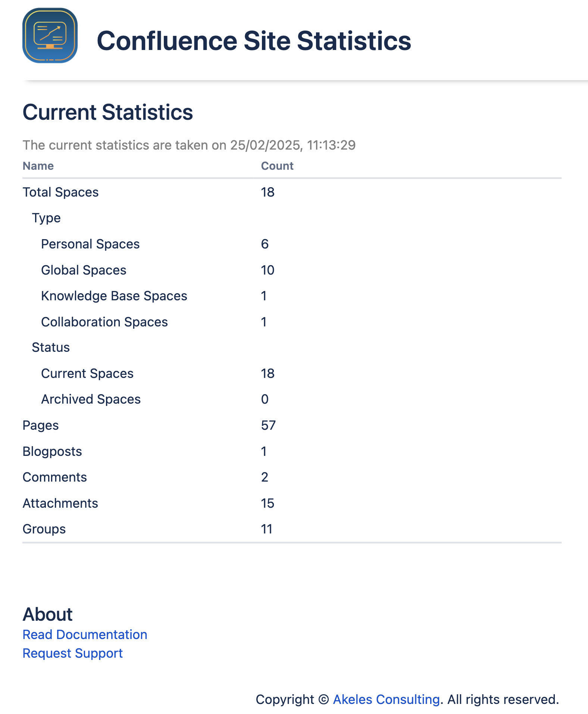The image size is (588, 714).
Task: Select the Personal Spaces row
Action: click(90, 244)
